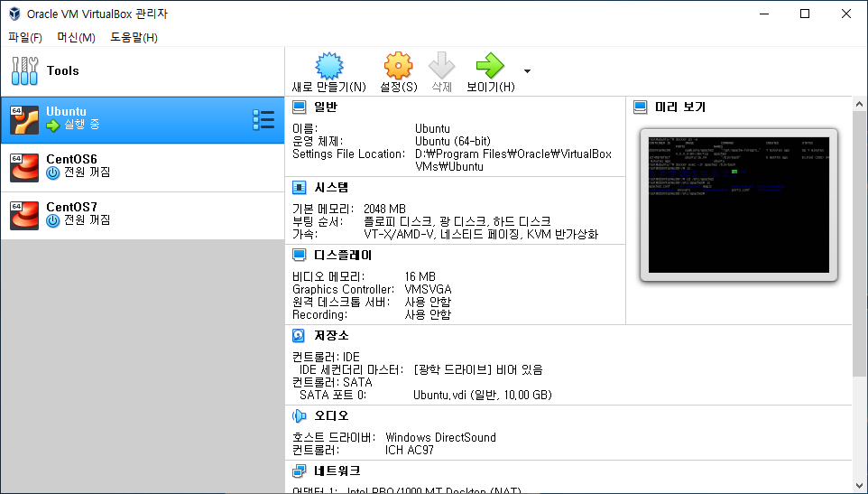This screenshot has height=494, width=868.
Task: Click the 2048 MB base memory value
Action: tap(384, 210)
